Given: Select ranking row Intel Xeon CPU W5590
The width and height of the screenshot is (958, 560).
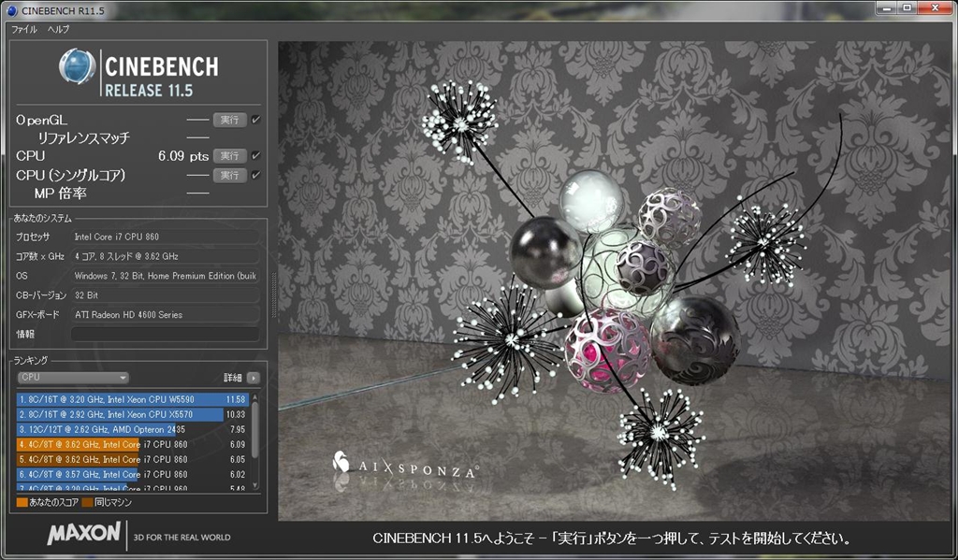Looking at the screenshot, I should coord(133,399).
